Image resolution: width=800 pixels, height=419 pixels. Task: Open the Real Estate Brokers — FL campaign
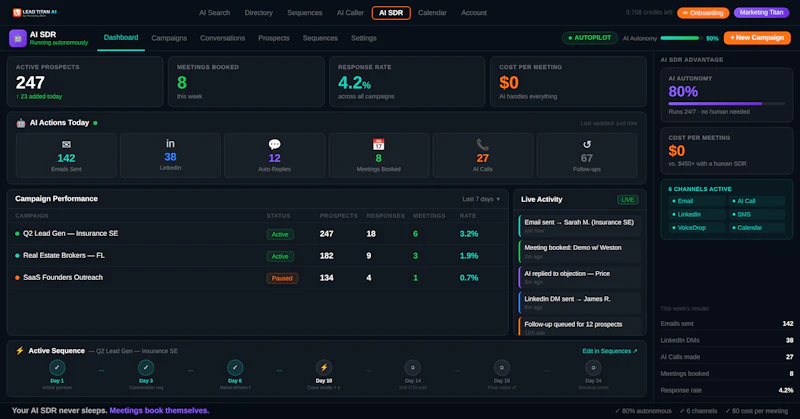[258, 256]
